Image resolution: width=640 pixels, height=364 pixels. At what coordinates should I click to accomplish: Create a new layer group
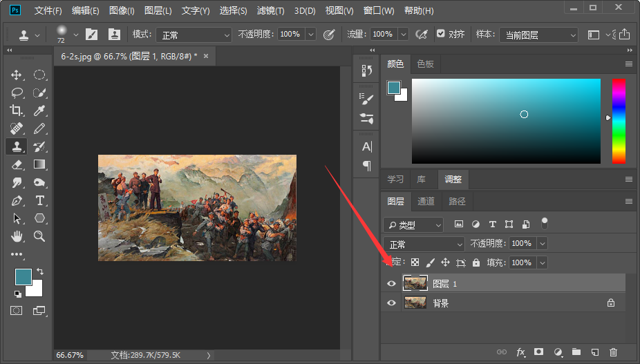pyautogui.click(x=576, y=352)
